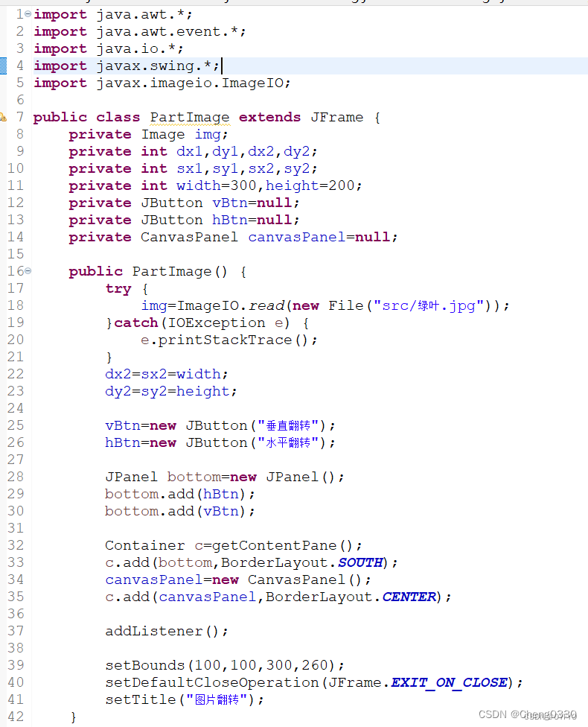
Task: Click "bottom.add(vBtn);" on line 30
Action: click(x=180, y=512)
